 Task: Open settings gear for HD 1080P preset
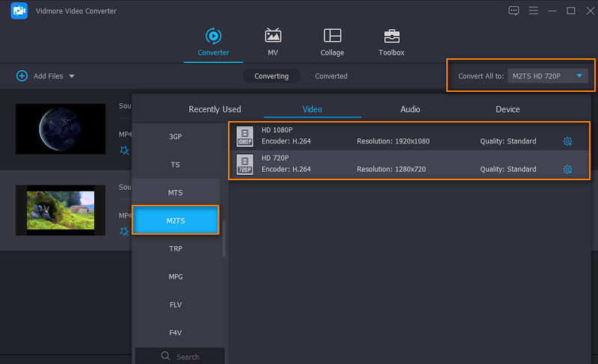point(567,141)
